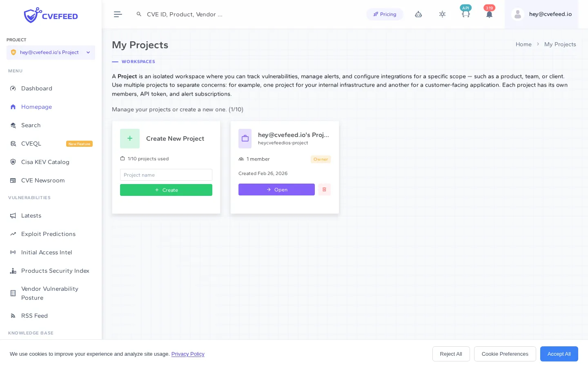Open the Dashboard menu item

[37, 88]
